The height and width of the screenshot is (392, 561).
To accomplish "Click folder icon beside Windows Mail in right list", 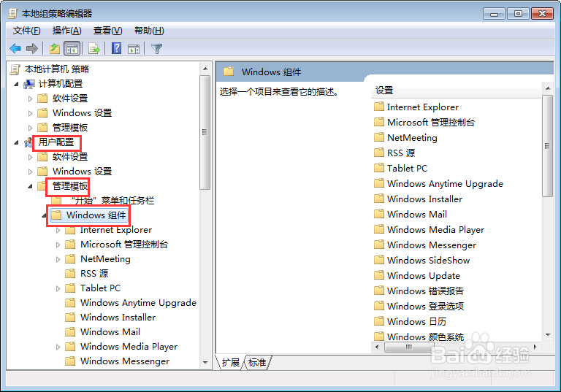I will click(379, 214).
